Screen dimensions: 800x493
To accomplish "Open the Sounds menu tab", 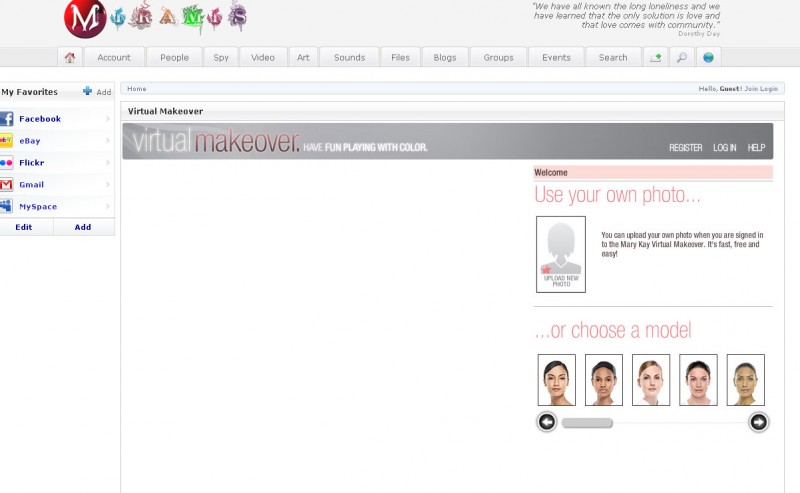I will coord(349,58).
